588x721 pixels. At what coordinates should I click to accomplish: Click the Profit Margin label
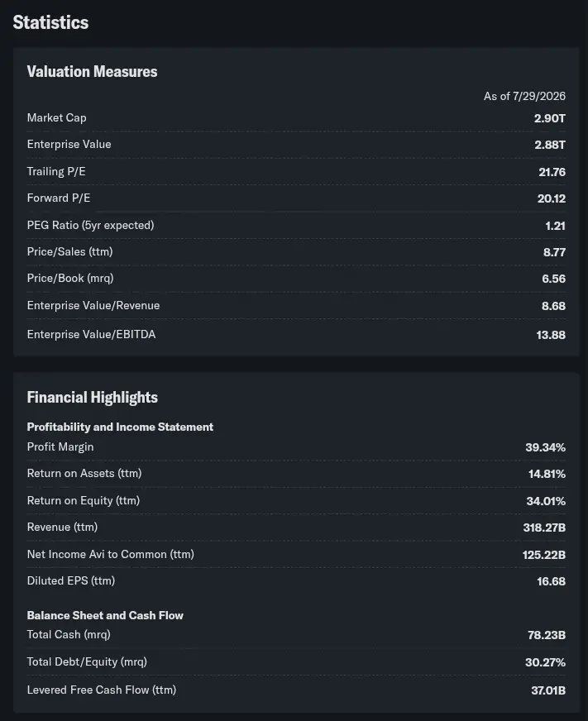click(60, 447)
